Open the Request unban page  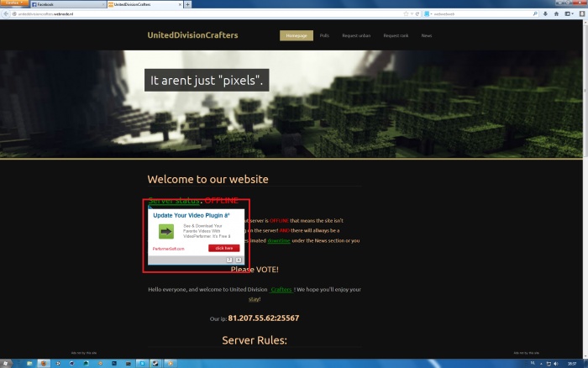(356, 35)
